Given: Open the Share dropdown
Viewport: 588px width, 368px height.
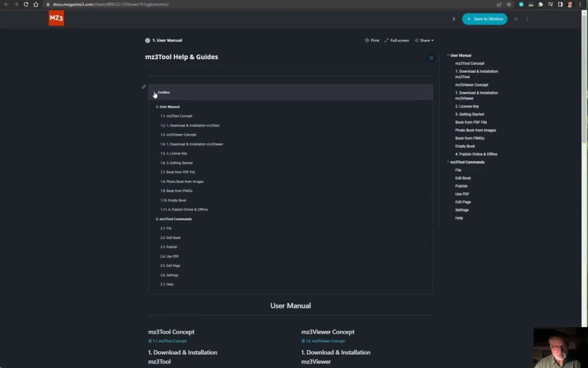Looking at the screenshot, I should click(x=424, y=40).
